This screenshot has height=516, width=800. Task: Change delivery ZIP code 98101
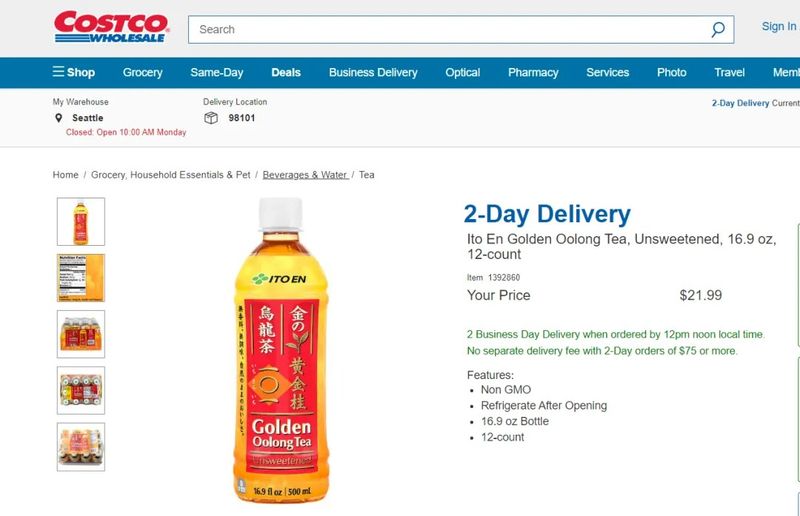(x=241, y=118)
